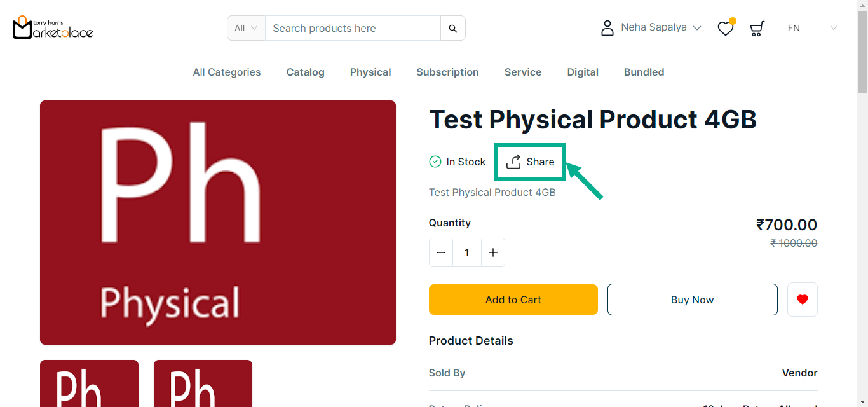Click the search products input field
Image resolution: width=868 pixels, height=407 pixels.
pos(353,28)
